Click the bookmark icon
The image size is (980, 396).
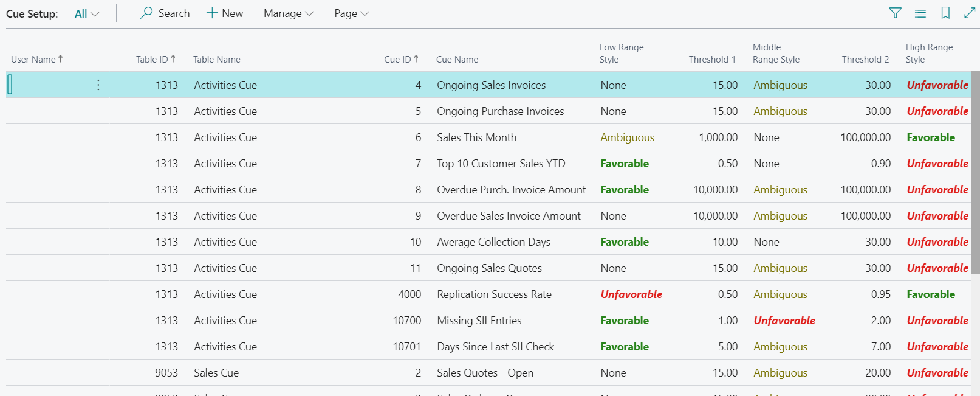click(x=945, y=13)
